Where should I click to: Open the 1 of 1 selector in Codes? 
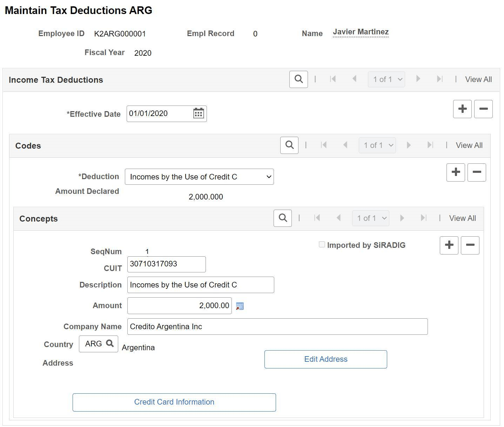pos(377,145)
